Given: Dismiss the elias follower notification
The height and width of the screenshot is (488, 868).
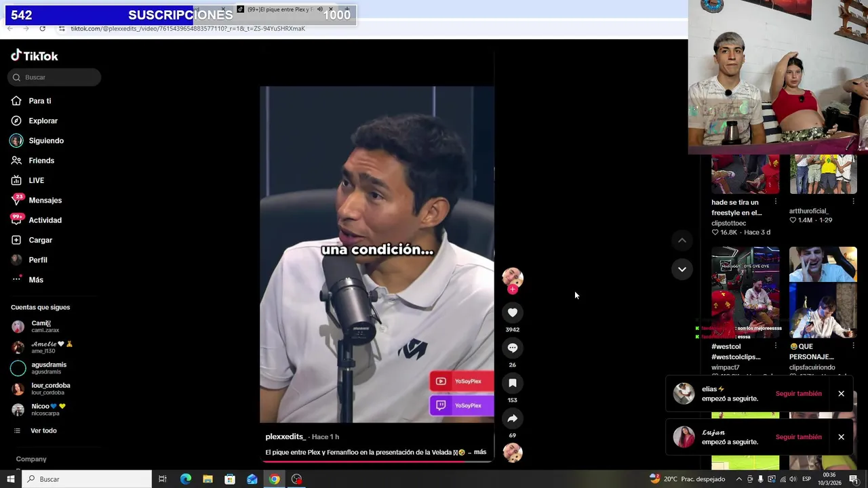Looking at the screenshot, I should tap(841, 394).
